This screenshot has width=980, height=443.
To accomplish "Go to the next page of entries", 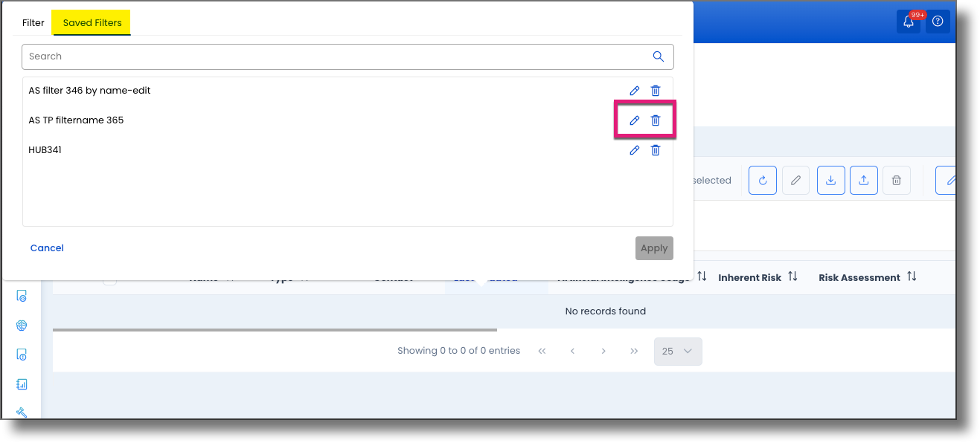I will coord(603,350).
